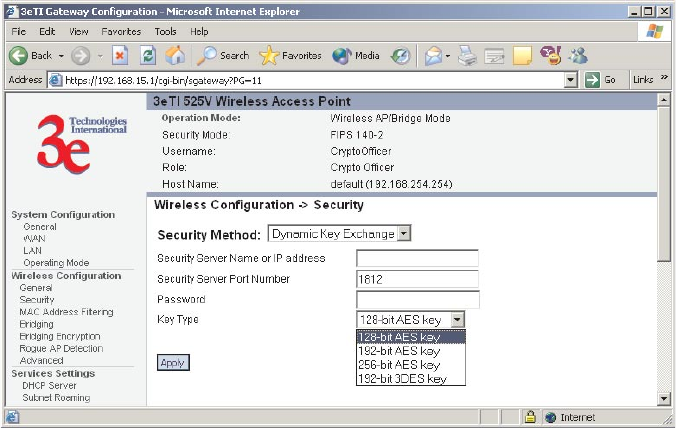Open the DHCP Server link
The image size is (676, 428).
50,385
